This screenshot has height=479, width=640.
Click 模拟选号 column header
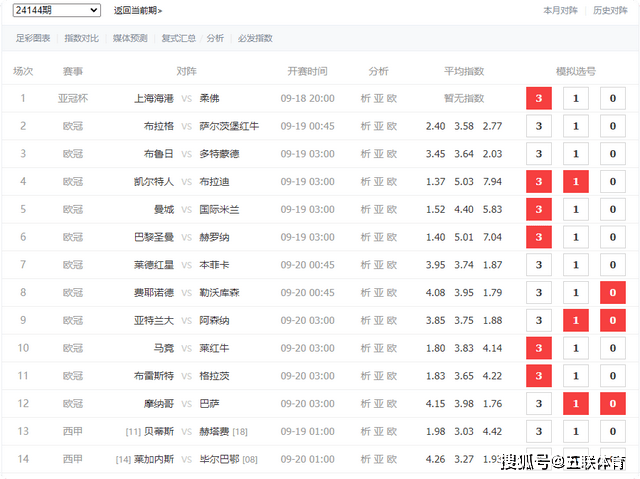(x=576, y=71)
